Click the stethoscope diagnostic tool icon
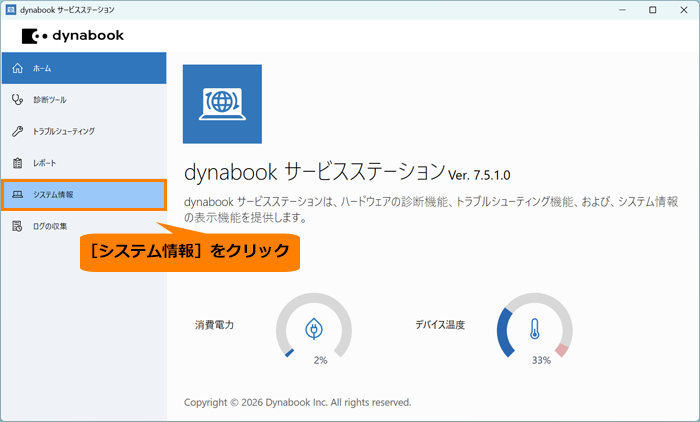This screenshot has width=700, height=422. point(17,100)
